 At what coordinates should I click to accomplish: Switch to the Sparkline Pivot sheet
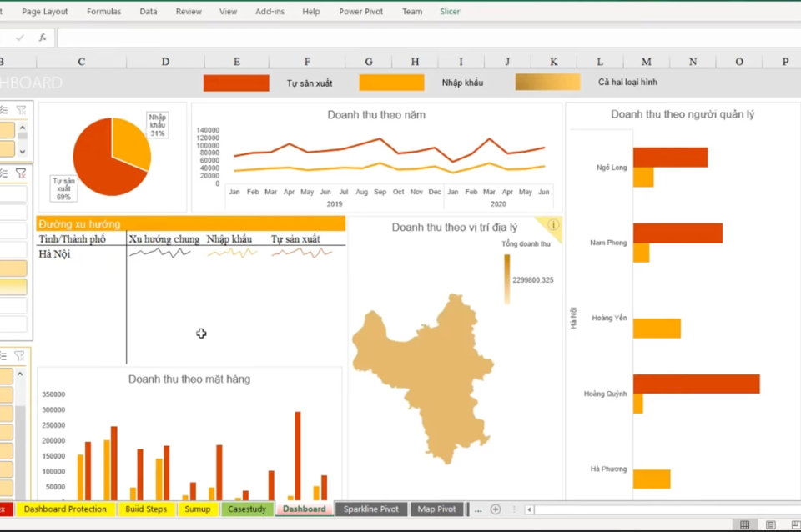coord(370,509)
